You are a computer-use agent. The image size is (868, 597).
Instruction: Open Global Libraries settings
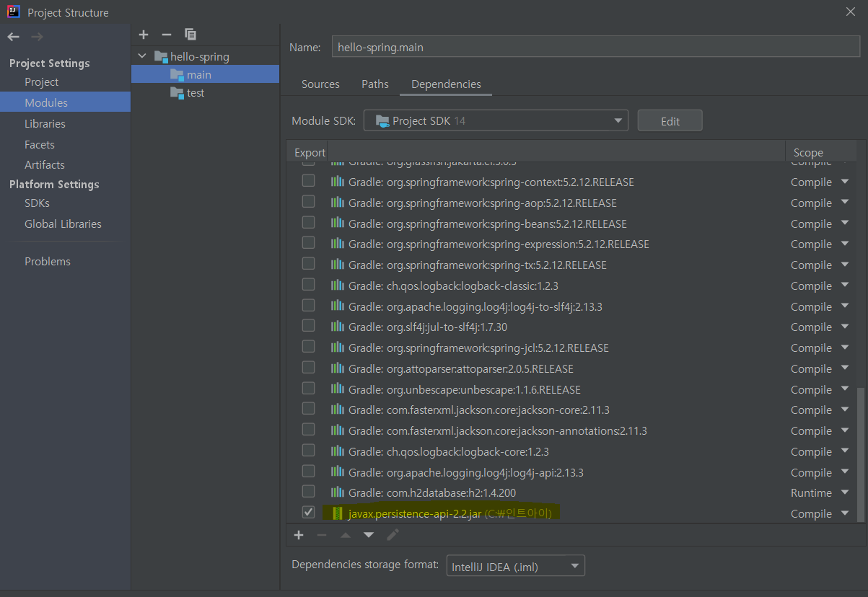click(x=63, y=224)
